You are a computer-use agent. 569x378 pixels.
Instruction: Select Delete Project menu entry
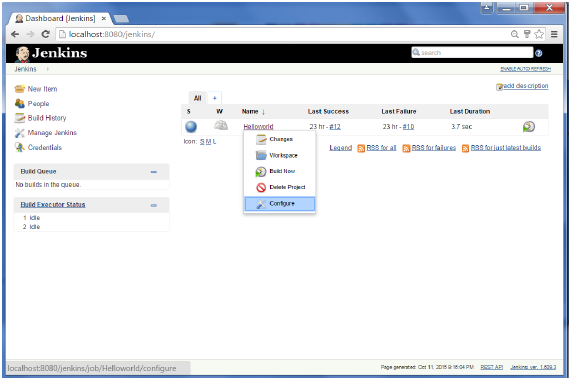pos(279,187)
